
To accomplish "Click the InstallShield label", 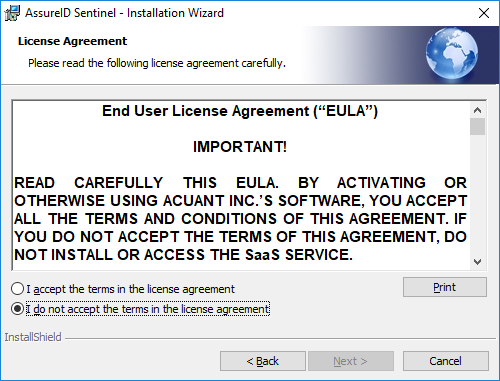I will [x=33, y=337].
